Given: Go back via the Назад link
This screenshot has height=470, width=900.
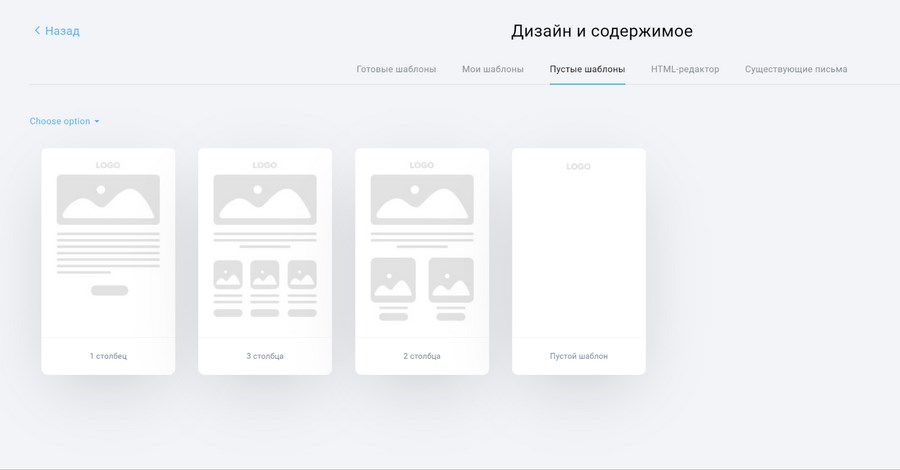Looking at the screenshot, I should coord(62,31).
